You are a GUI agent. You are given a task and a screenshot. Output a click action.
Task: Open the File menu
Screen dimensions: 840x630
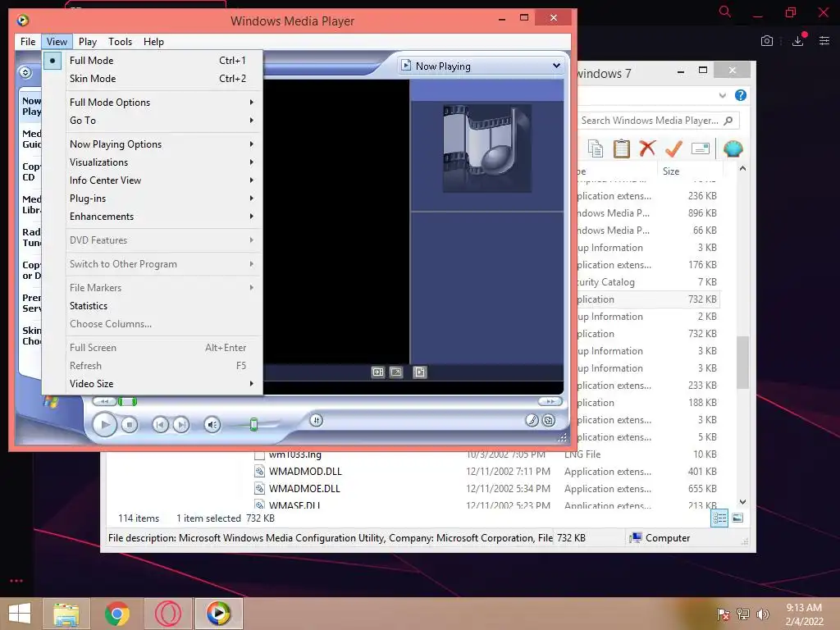pyautogui.click(x=28, y=41)
